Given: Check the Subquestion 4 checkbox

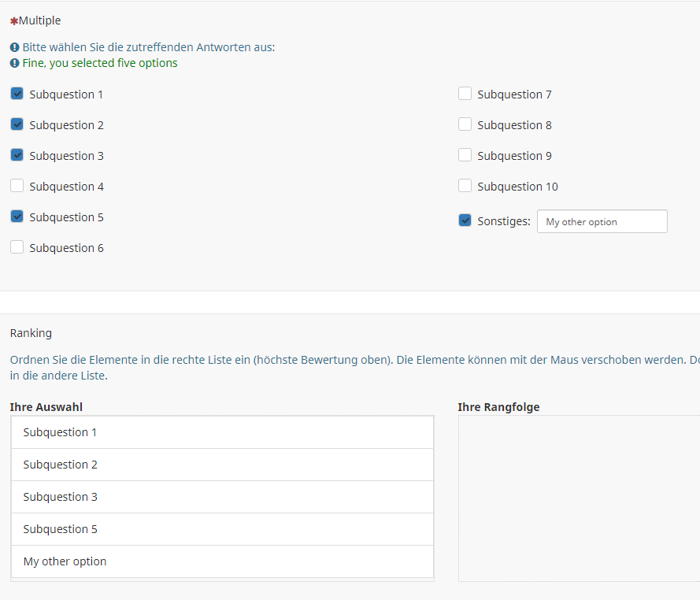Looking at the screenshot, I should pyautogui.click(x=17, y=186).
